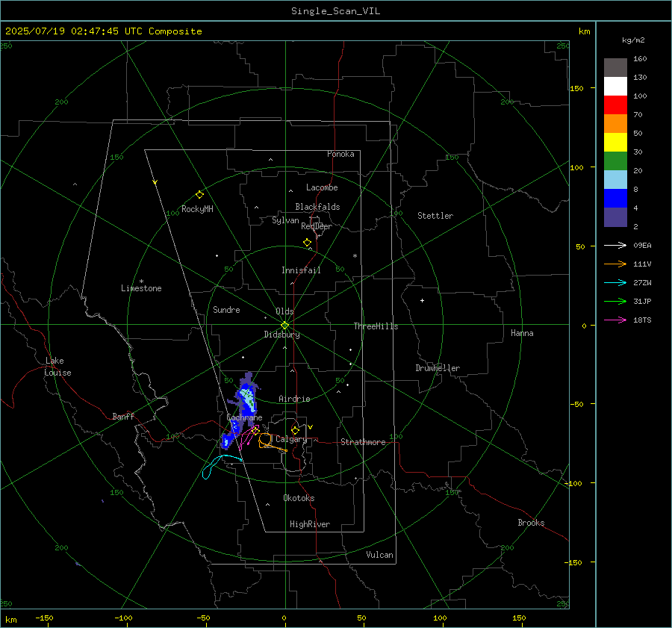Click the yellow 30-50 legend swatch
This screenshot has height=628, width=672.
(615, 143)
